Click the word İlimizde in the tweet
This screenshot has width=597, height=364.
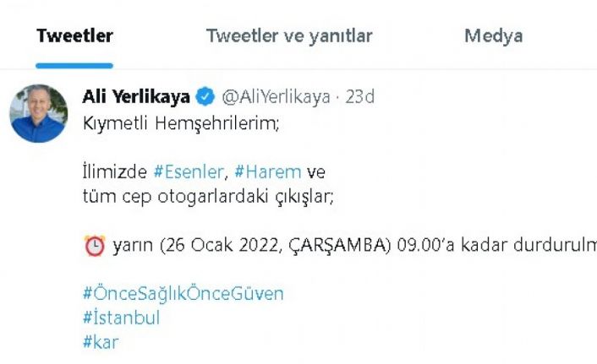click(115, 172)
